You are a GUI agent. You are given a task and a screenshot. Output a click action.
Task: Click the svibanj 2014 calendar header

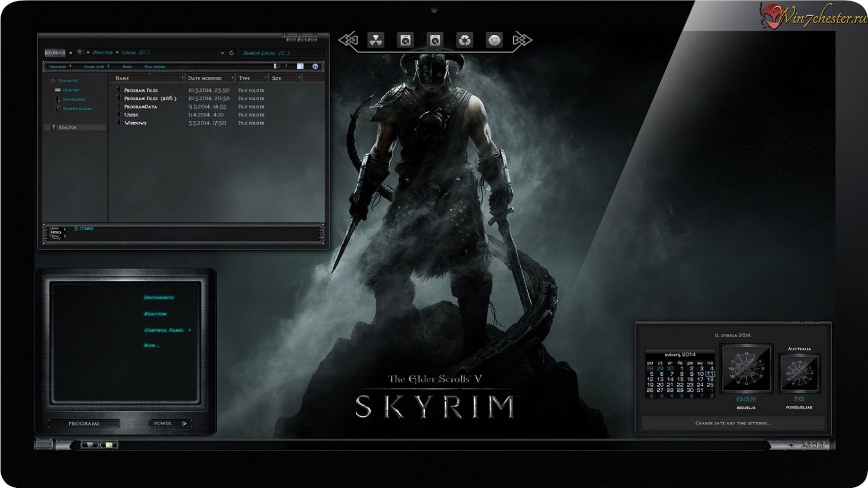(x=680, y=354)
